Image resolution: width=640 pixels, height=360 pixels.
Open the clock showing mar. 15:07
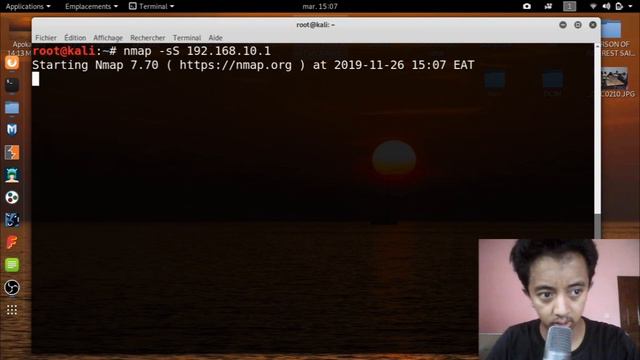pos(320,6)
